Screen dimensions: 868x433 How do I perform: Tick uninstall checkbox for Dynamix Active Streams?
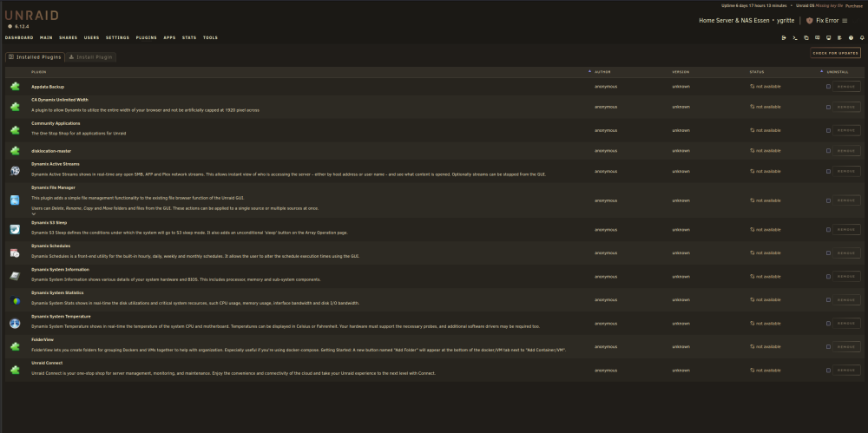pyautogui.click(x=828, y=172)
